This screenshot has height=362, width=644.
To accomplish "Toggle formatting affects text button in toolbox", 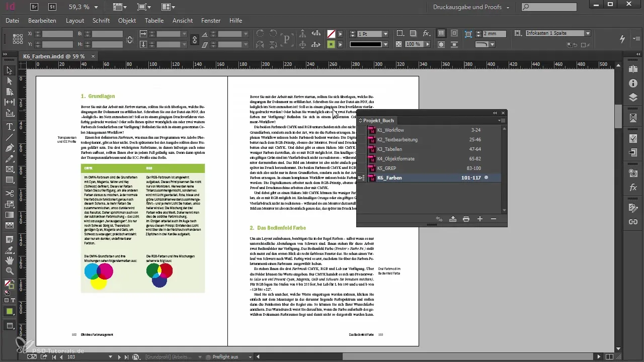I will tap(13, 300).
